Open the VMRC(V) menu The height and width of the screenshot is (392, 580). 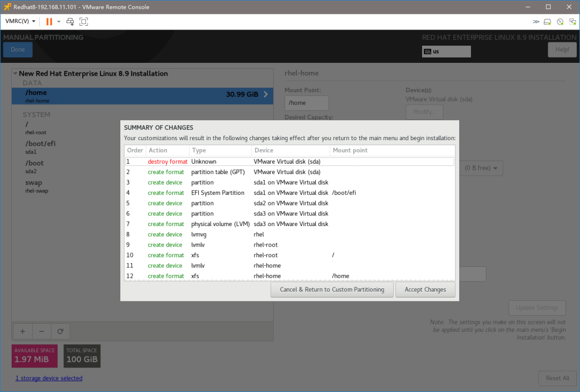(20, 21)
